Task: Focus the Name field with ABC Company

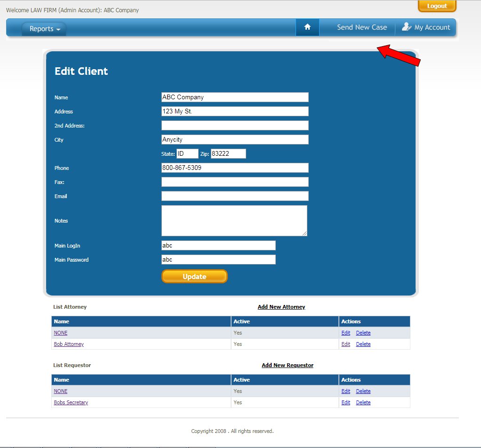Action: click(235, 97)
